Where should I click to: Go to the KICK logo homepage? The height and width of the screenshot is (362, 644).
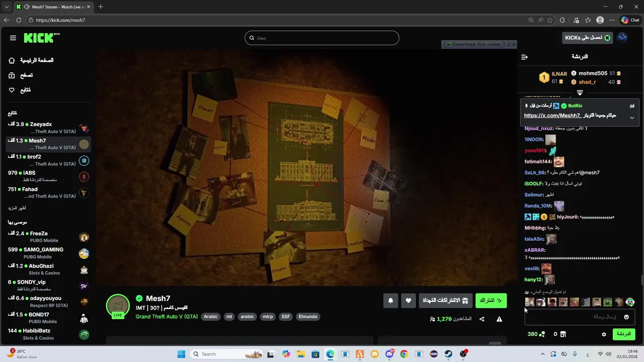(41, 38)
